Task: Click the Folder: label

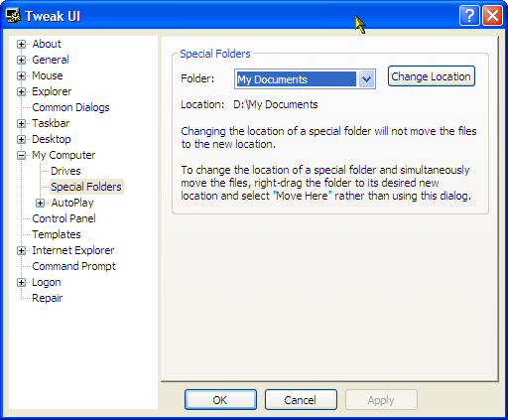Action: coord(197,78)
